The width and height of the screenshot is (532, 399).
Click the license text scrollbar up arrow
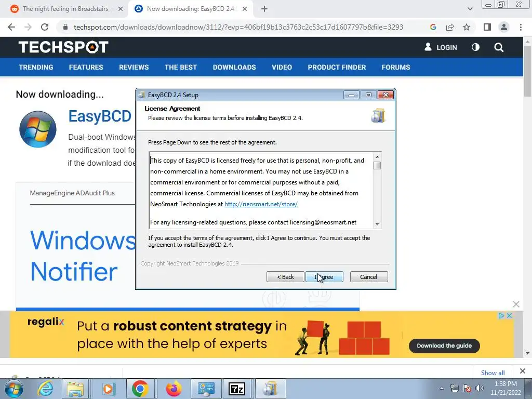pyautogui.click(x=377, y=157)
